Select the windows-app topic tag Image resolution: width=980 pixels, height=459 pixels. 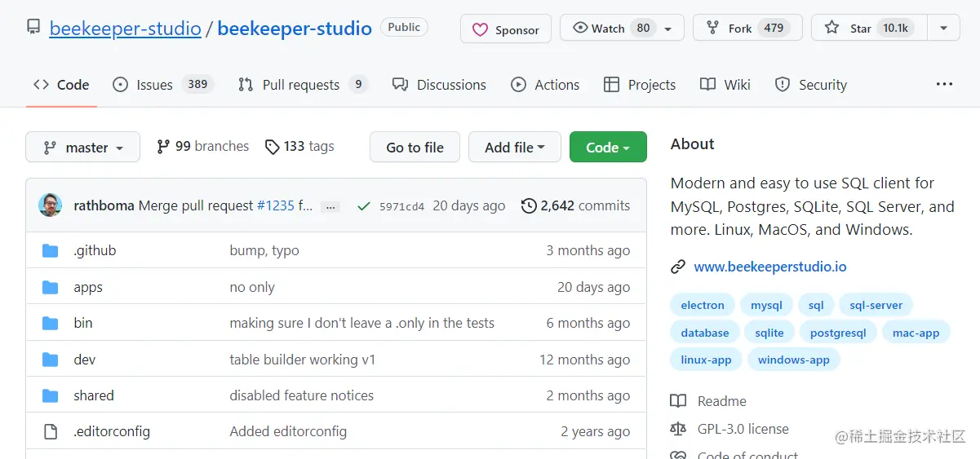[793, 360]
